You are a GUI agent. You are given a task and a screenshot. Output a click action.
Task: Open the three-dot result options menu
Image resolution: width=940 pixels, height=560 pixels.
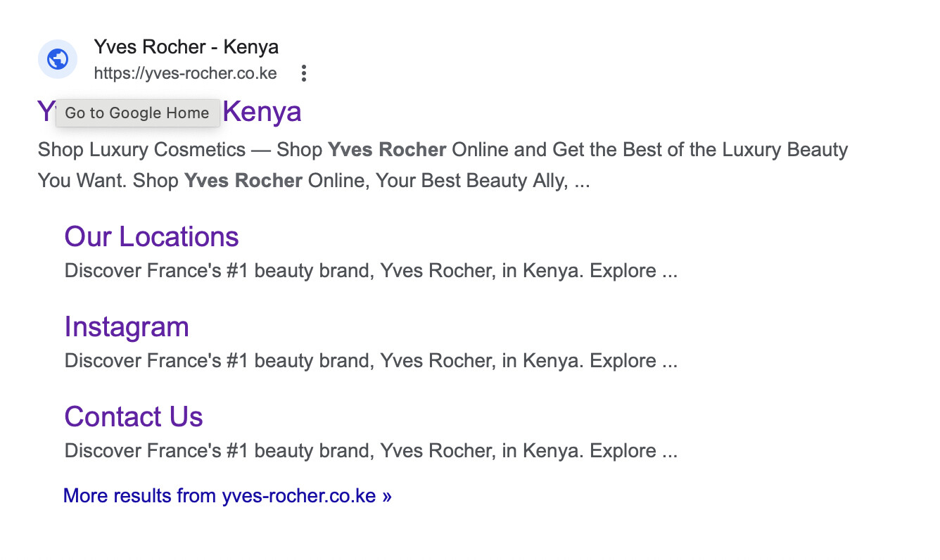(x=303, y=73)
